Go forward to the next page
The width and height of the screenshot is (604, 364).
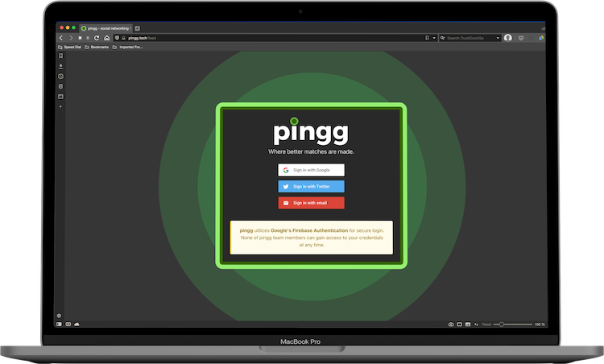(x=71, y=38)
